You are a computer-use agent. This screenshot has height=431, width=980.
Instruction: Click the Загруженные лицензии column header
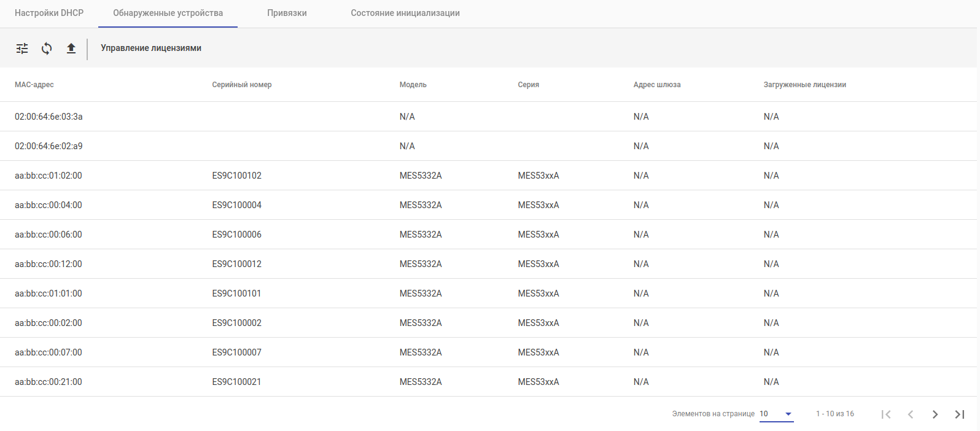coord(804,85)
